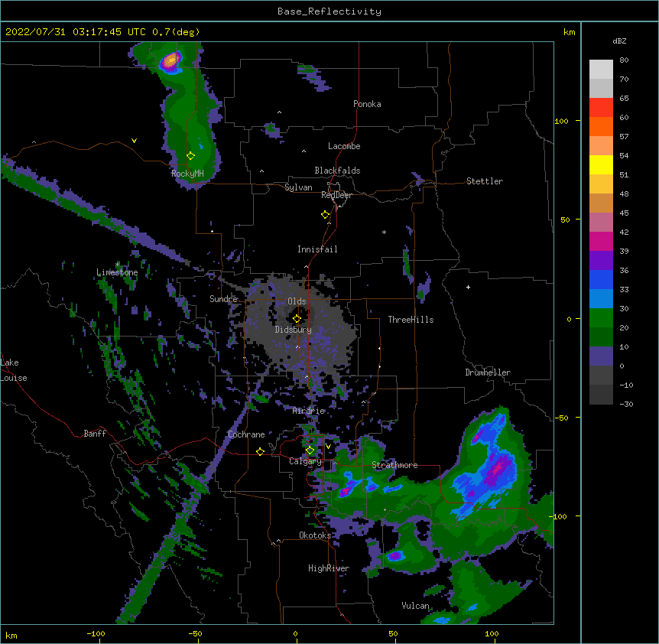Click the Vulcan label
Viewport: 659px width, 644px height.
415,606
